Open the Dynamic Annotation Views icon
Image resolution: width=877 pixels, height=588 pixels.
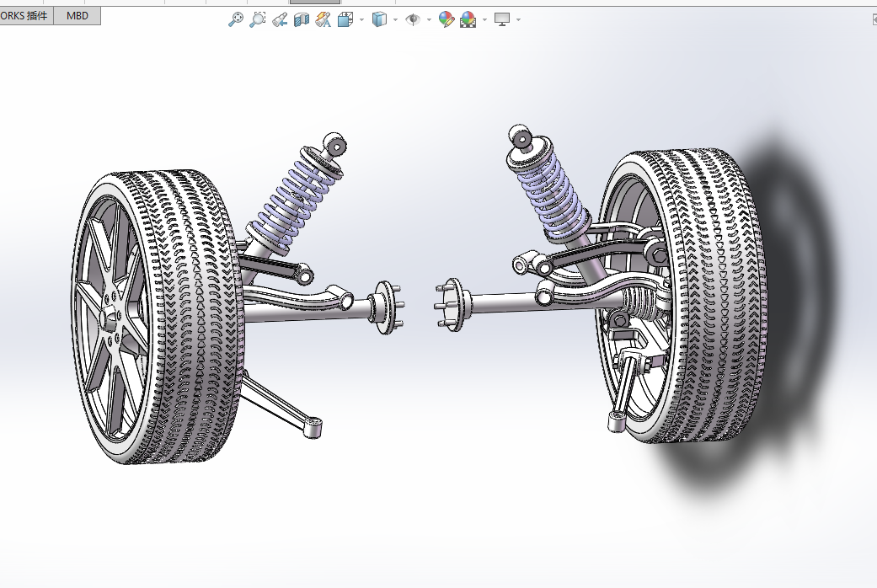324,20
